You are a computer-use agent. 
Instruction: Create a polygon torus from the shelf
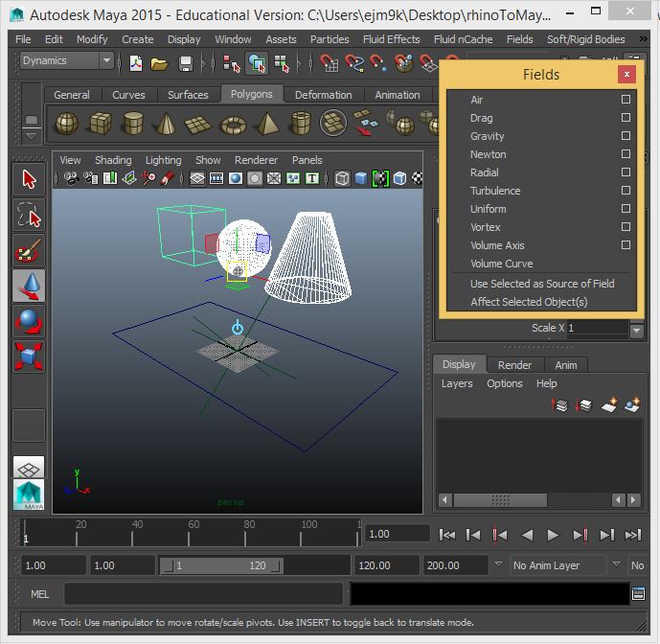pos(234,126)
